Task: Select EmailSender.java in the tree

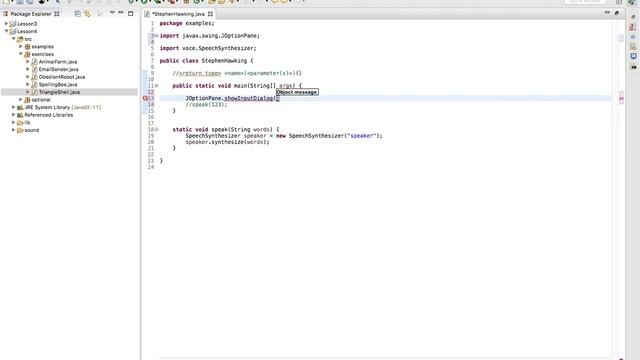Action: click(59, 69)
